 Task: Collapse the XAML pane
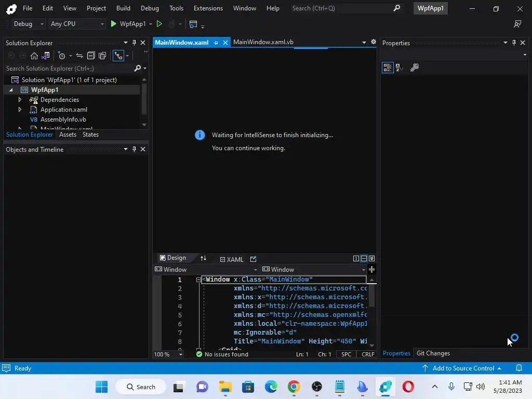tap(372, 259)
